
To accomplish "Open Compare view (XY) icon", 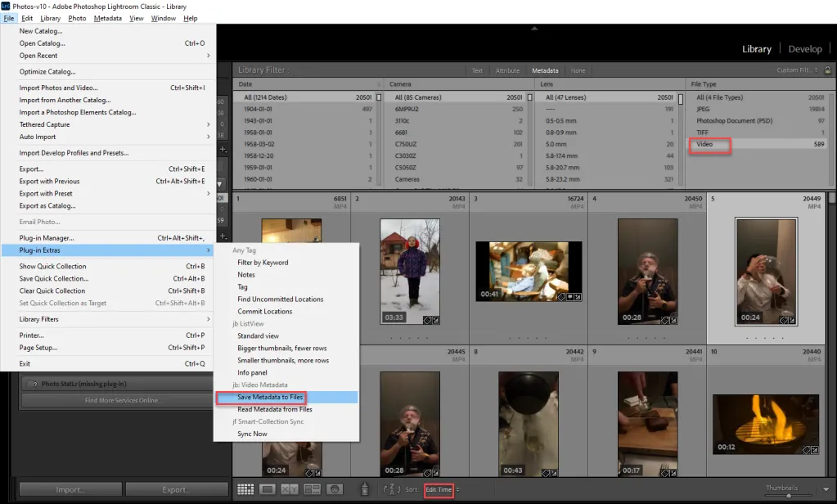I will pos(289,489).
